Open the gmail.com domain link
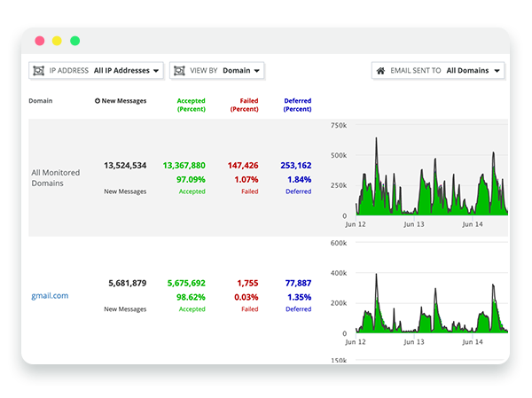Viewport: 532px width, 398px height. [x=49, y=296]
